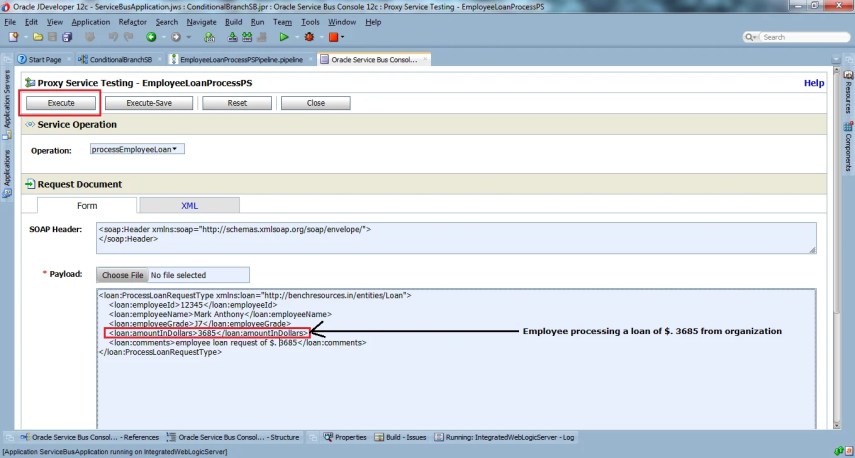Open the References bottom panel tab
Screen dimensions: 855x458
pos(89,437)
